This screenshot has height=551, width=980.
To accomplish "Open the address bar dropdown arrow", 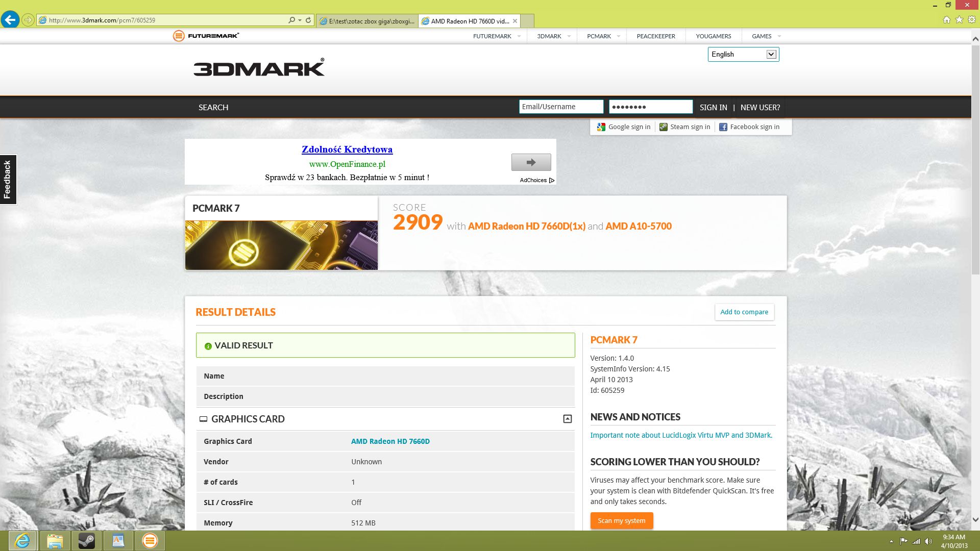I will [x=300, y=20].
